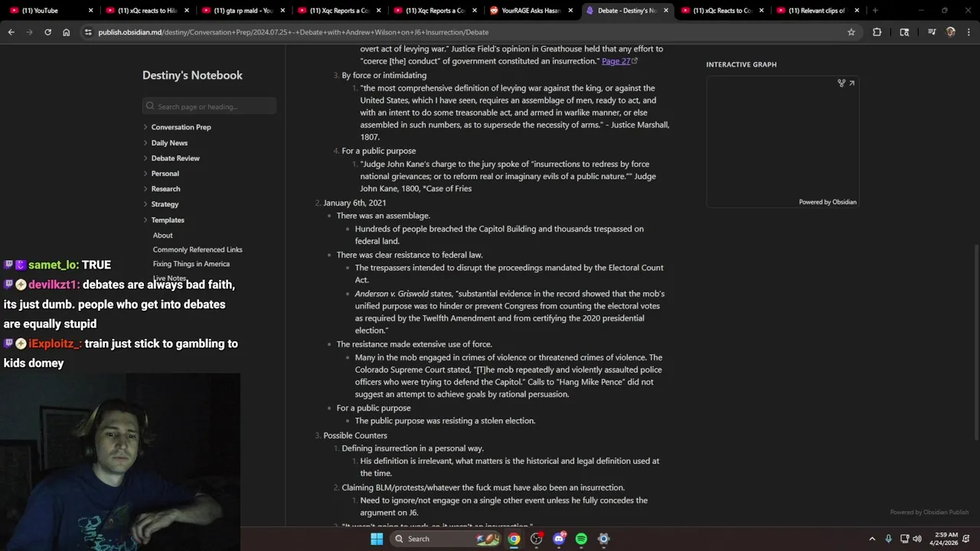The height and width of the screenshot is (551, 980).
Task: Reload the current page
Action: pos(47,32)
